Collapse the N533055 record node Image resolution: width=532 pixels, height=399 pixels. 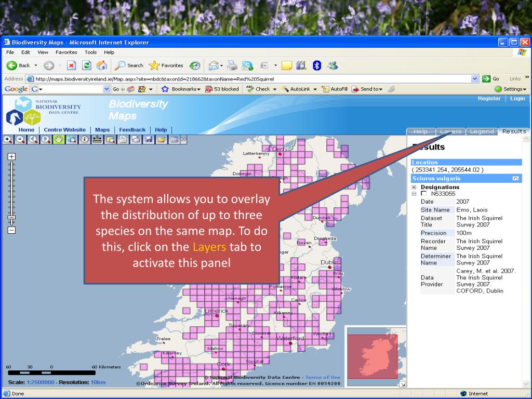414,194
